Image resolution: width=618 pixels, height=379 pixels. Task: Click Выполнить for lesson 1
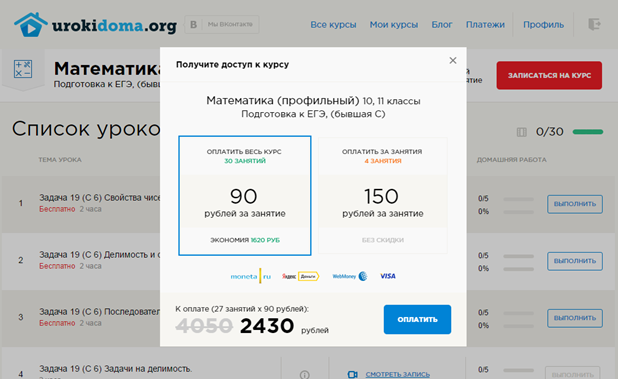(x=575, y=204)
